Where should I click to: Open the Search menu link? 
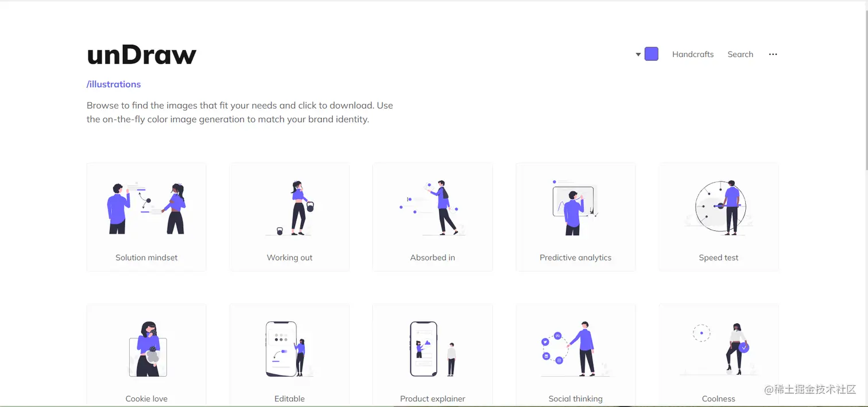pyautogui.click(x=740, y=54)
